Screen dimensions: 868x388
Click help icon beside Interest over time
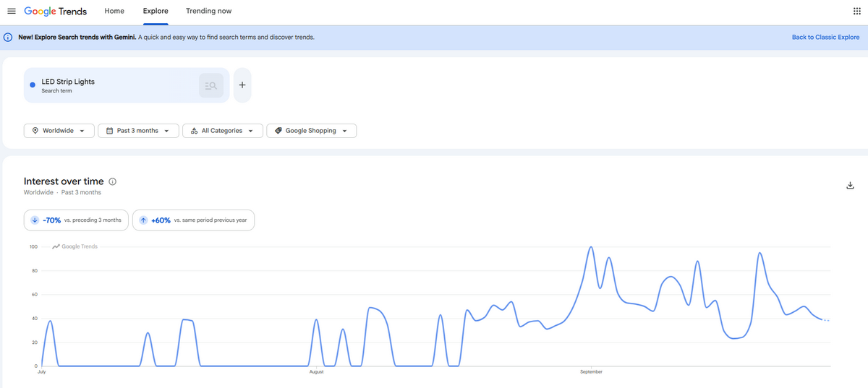click(113, 181)
